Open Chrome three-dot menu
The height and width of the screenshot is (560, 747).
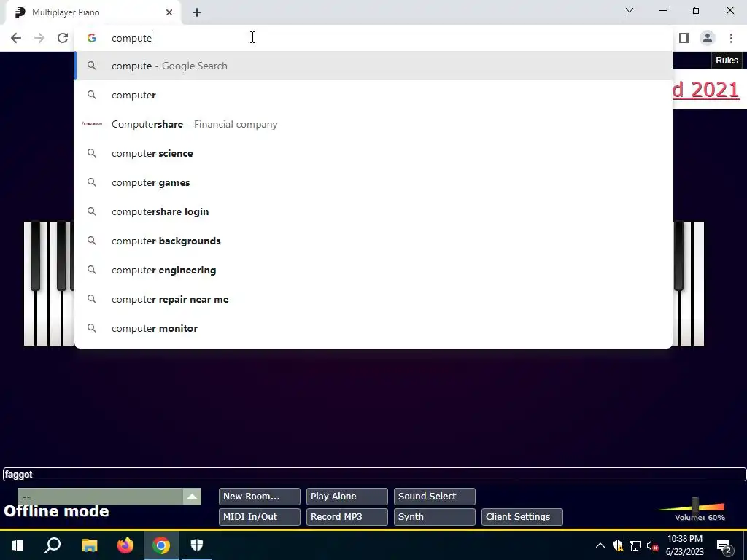(x=731, y=38)
